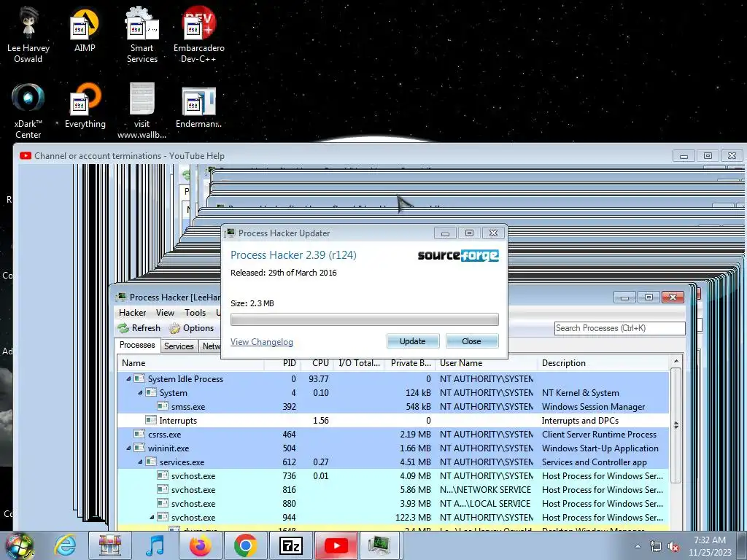The image size is (747, 560).
Task: Select the svchost.exe row with PID 880
Action: tap(393, 503)
